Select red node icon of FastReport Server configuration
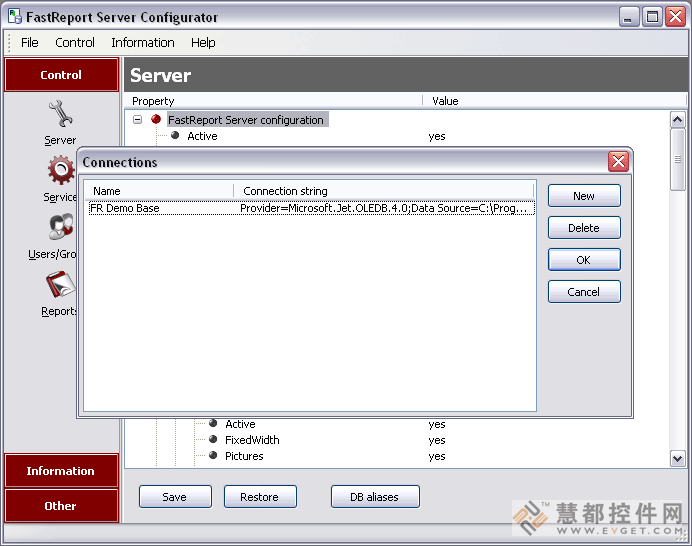This screenshot has height=546, width=692. (156, 119)
